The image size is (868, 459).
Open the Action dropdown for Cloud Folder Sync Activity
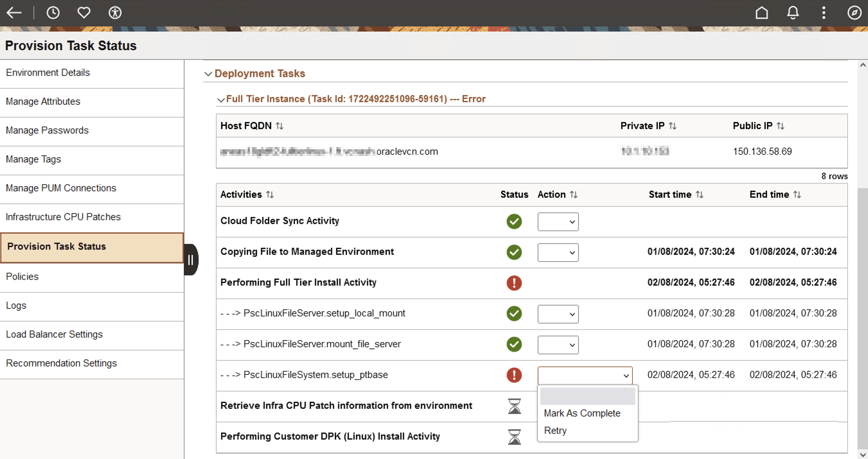pos(558,221)
